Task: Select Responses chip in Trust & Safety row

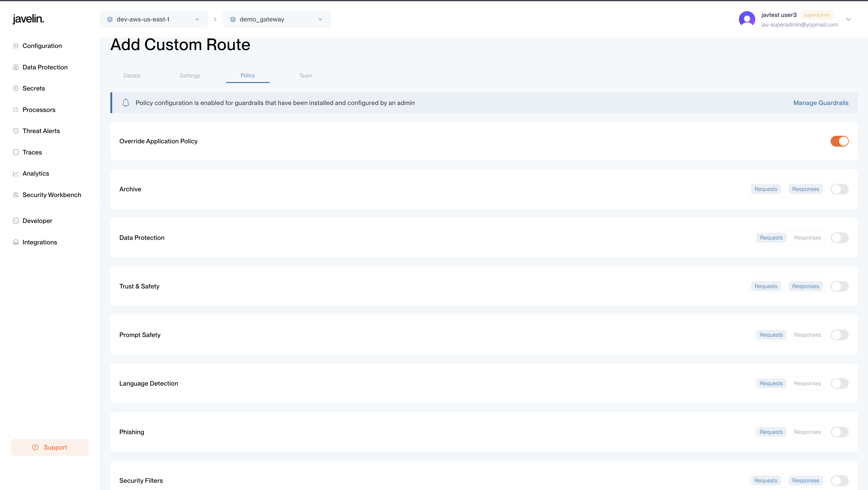Action: [805, 286]
